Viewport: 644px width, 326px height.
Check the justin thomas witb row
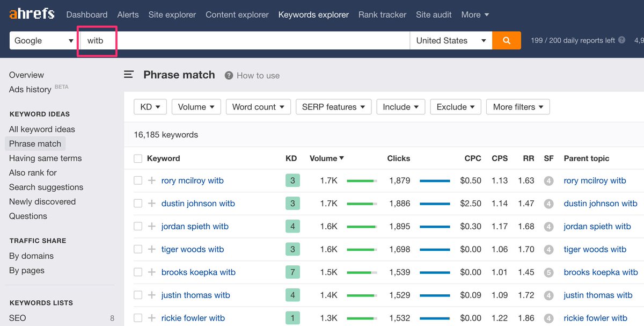[x=138, y=295]
